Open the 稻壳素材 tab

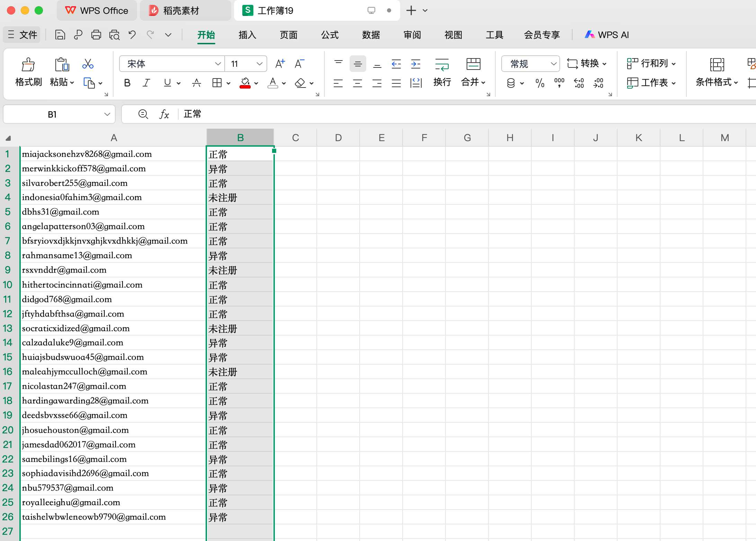[x=185, y=11]
